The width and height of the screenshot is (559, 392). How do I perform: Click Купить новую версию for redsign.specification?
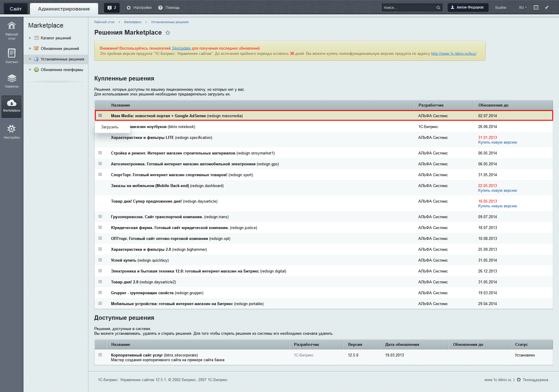coord(497,142)
